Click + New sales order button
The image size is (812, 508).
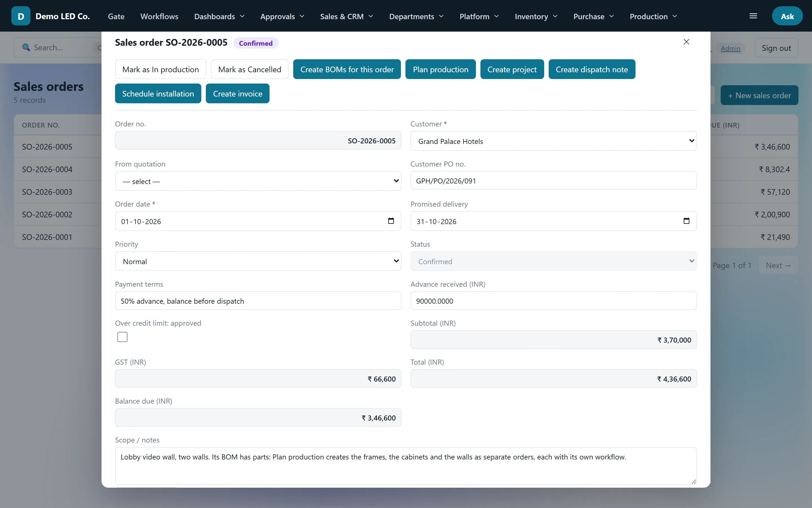(759, 95)
